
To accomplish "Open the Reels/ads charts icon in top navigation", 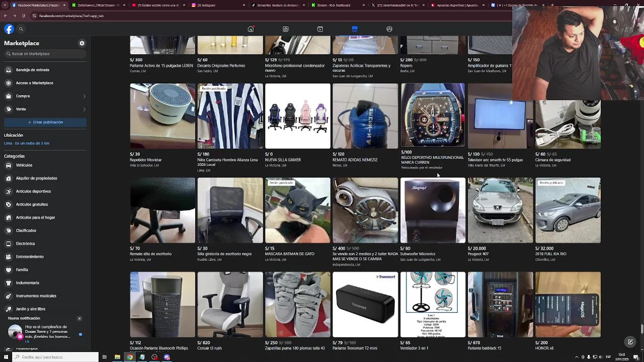I will (x=285, y=29).
